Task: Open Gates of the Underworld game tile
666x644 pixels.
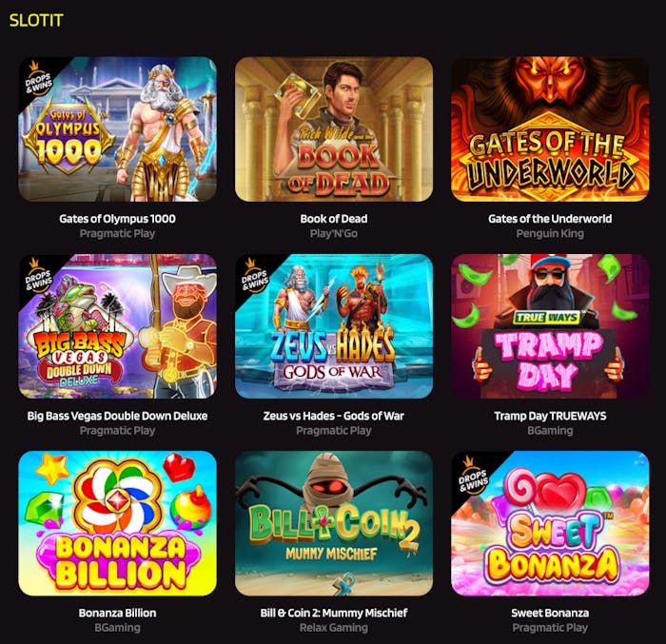Action: (x=550, y=129)
